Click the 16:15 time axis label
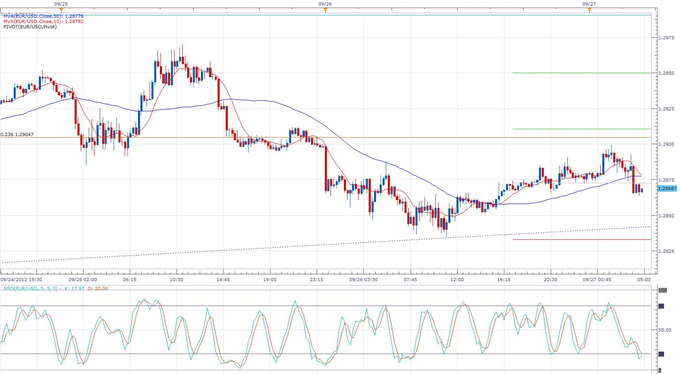The width and height of the screenshot is (680, 374). [503, 280]
